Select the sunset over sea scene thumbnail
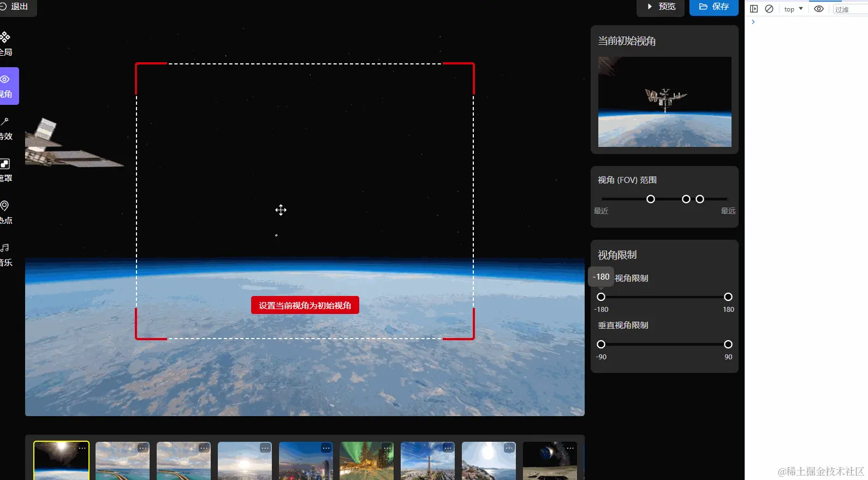Viewport: 868px width, 480px height. pos(245,461)
